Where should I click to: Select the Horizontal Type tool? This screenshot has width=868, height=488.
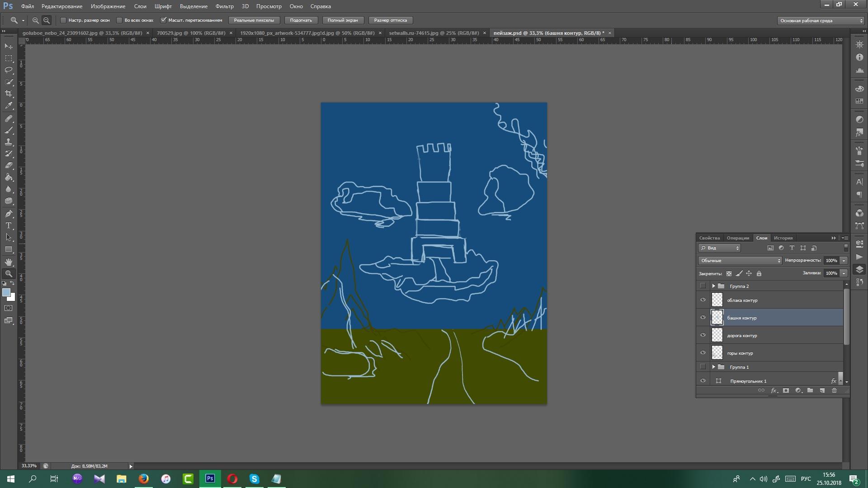coord(9,225)
